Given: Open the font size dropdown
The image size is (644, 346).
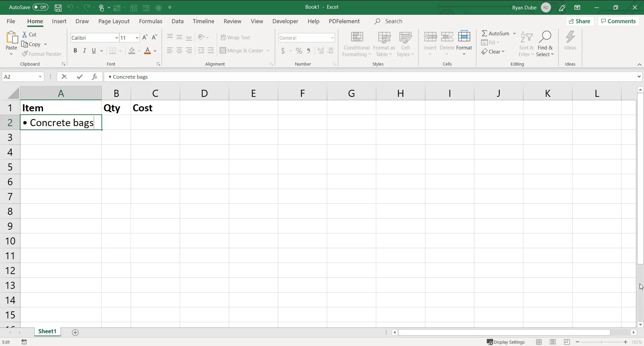Looking at the screenshot, I should (x=137, y=38).
